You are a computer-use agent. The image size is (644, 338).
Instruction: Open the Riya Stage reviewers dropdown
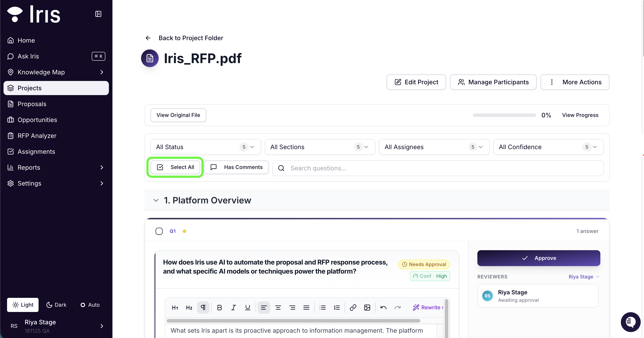[x=584, y=277]
